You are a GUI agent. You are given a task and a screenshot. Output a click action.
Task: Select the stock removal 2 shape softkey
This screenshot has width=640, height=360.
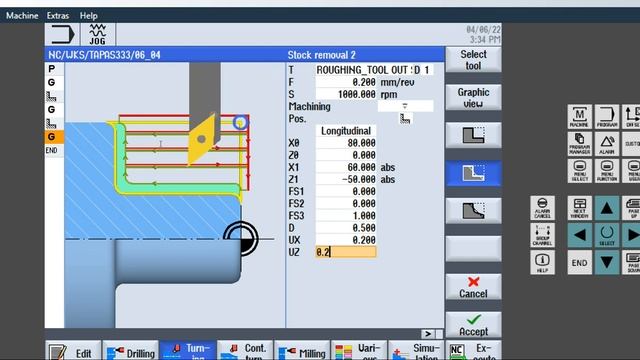pos(473,173)
